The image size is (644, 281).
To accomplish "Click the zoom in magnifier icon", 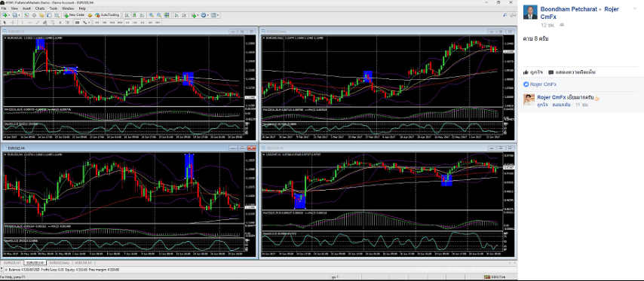I will coord(151,15).
